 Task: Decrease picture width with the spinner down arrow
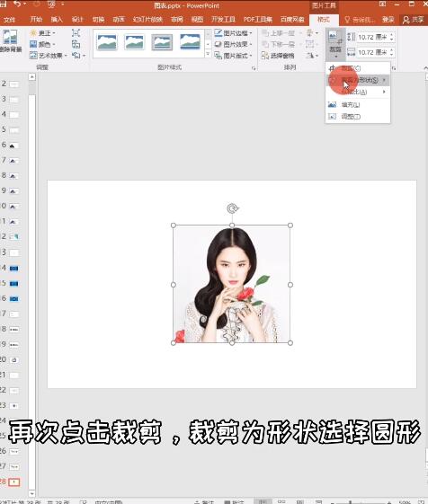[x=392, y=55]
